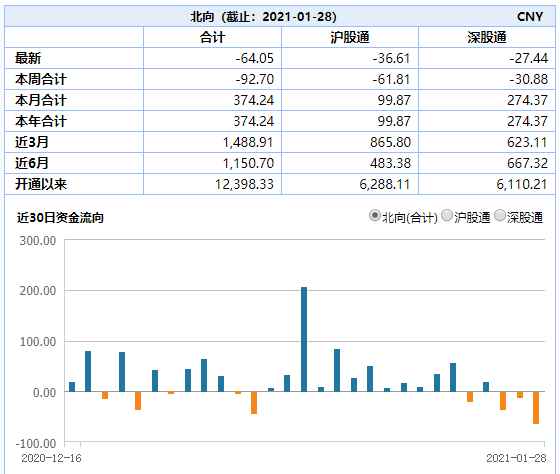Click the 最新 row label
The height and width of the screenshot is (474, 560).
pyautogui.click(x=28, y=58)
